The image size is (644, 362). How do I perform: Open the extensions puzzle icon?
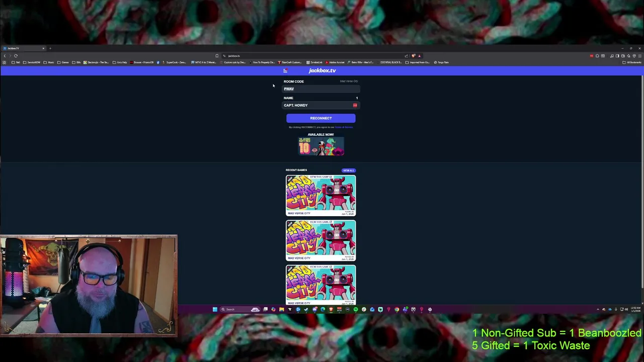pos(597,56)
